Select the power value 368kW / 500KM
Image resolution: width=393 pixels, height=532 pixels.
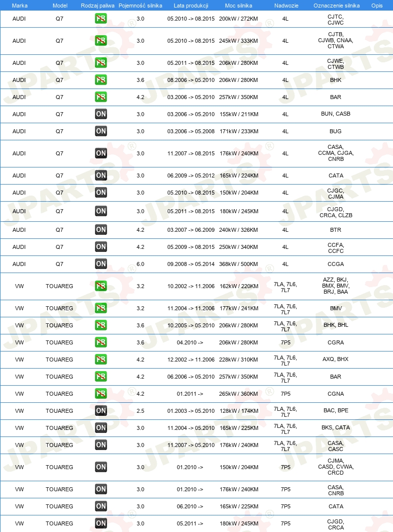(x=238, y=264)
